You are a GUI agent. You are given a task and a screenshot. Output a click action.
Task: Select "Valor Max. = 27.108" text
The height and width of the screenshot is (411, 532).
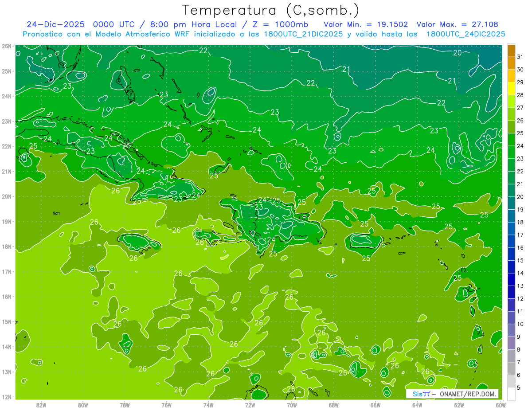point(457,24)
